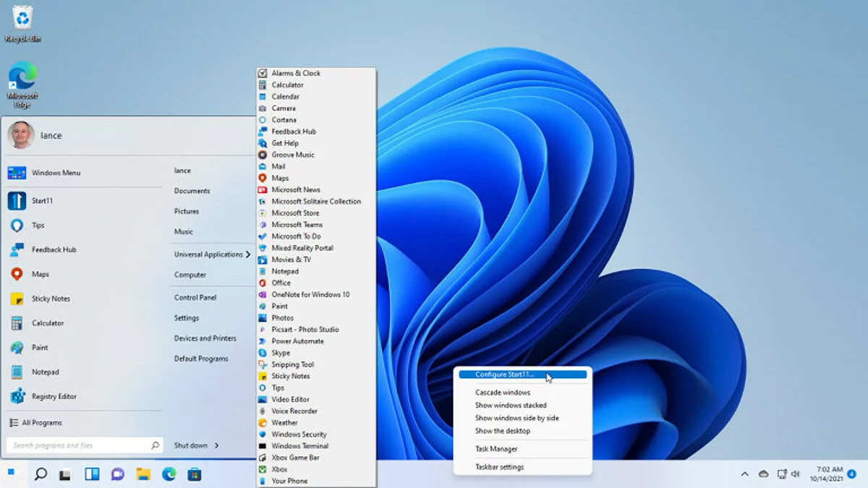Select Show windows side by side
Screen dimensions: 868x488
[x=516, y=418]
